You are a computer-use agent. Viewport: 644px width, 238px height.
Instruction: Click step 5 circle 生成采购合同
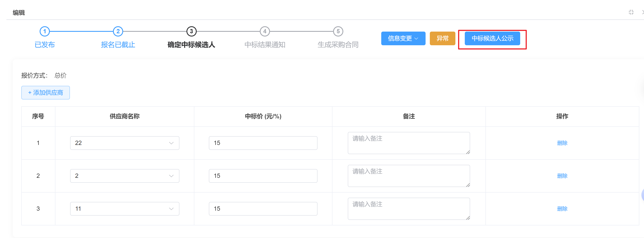click(338, 31)
